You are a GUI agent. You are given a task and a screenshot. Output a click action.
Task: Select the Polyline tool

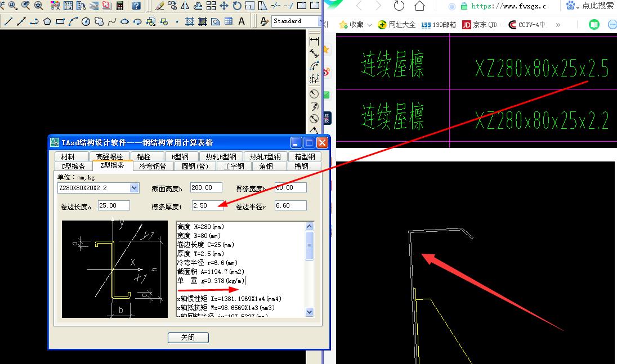[34, 21]
